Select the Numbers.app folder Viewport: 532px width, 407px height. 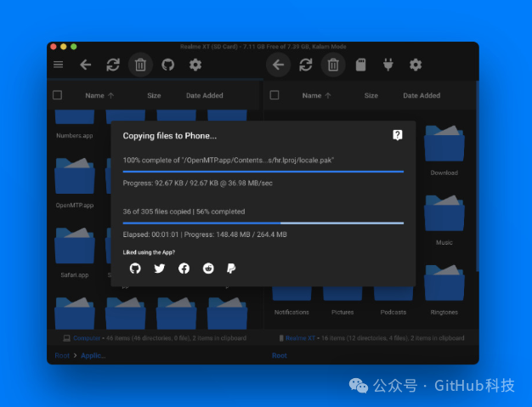tap(75, 125)
